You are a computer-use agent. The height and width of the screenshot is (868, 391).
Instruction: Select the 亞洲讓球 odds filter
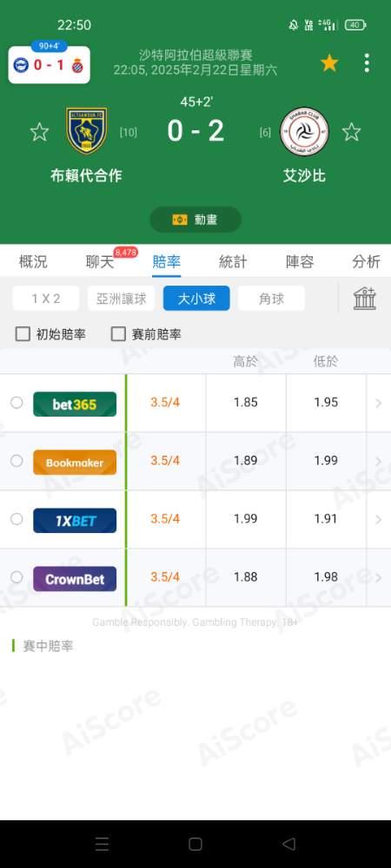(122, 299)
